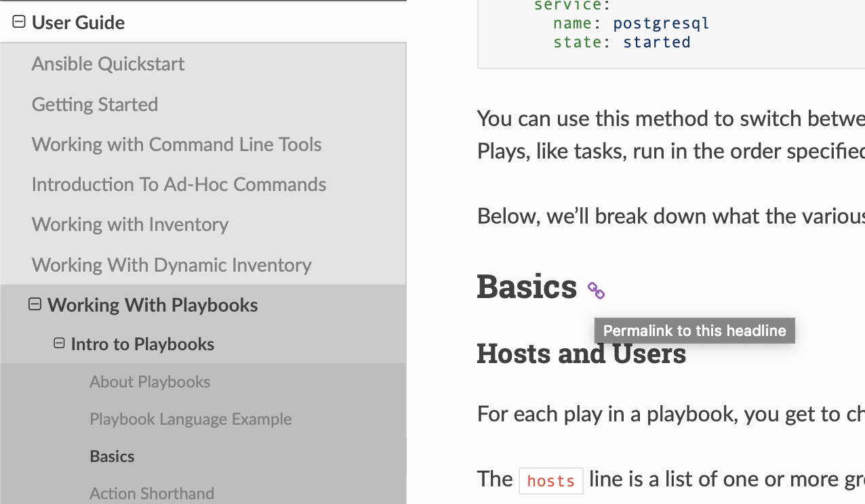Open Introduction To Ad-Hoc Commands
Viewport: 865px width, 504px height.
pyautogui.click(x=178, y=184)
